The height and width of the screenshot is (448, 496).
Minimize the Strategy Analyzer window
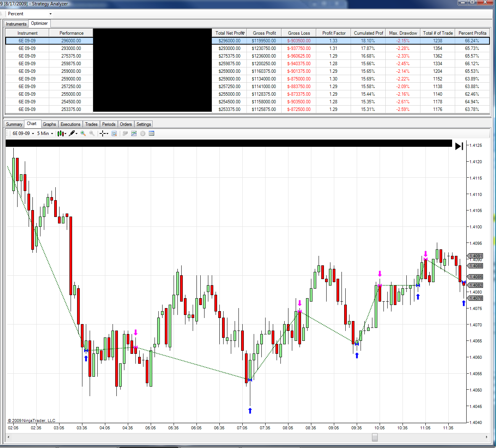point(463,2)
